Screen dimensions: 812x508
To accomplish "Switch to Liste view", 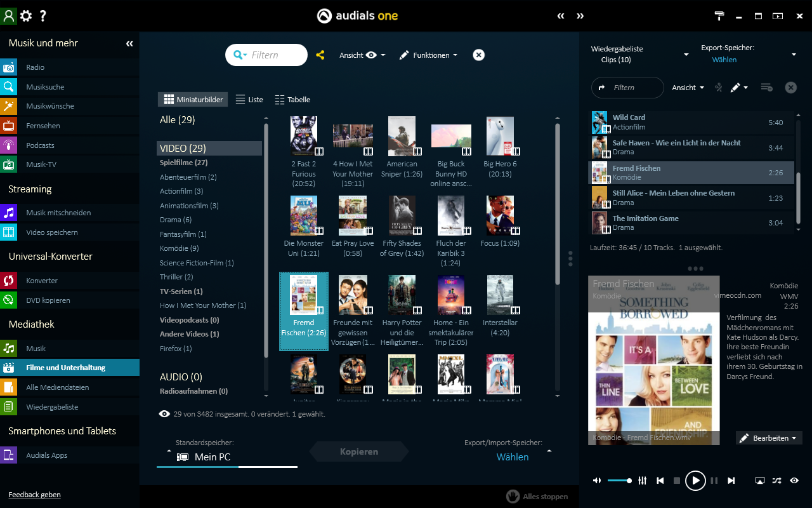I will (249, 100).
